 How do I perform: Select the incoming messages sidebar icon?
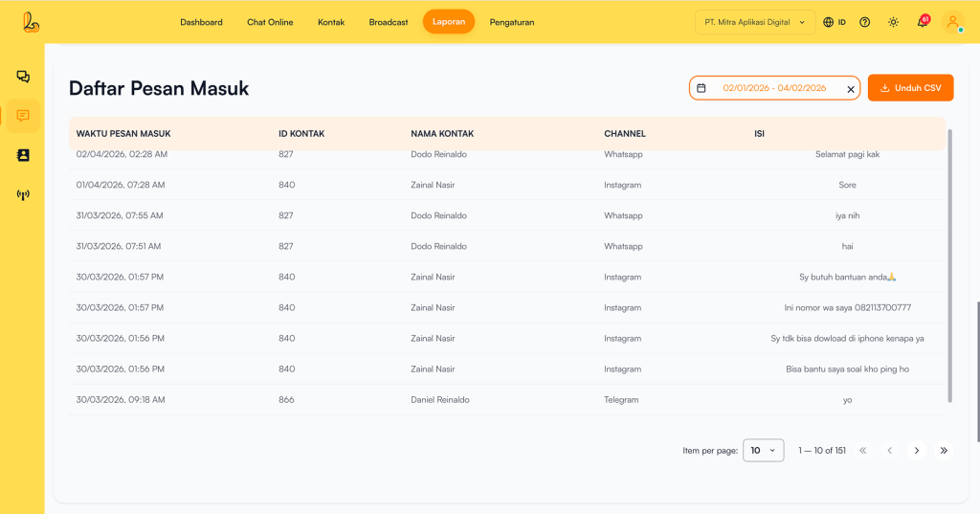pyautogui.click(x=23, y=116)
